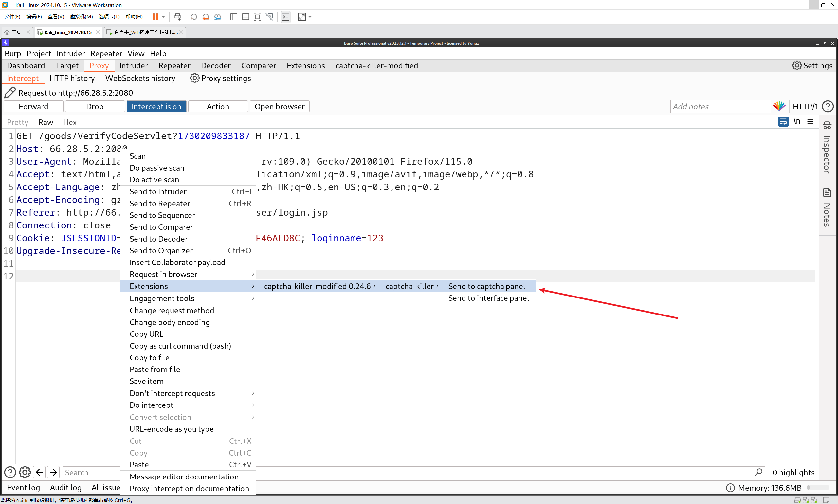This screenshot has height=504, width=838.
Task: Toggle URL-encode as you type
Action: tap(188, 429)
